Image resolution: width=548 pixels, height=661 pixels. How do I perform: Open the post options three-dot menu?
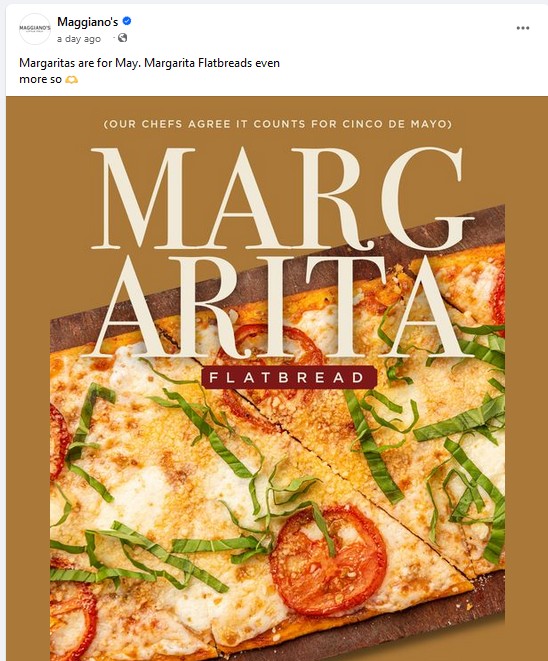click(x=523, y=28)
